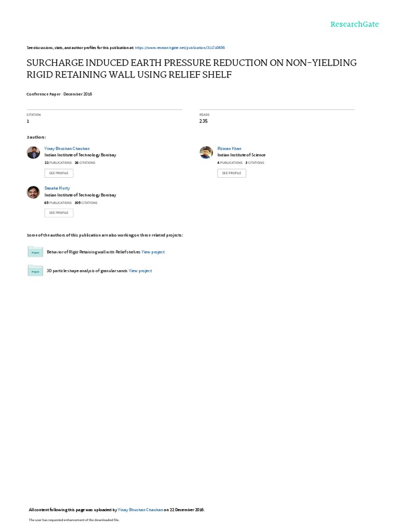399x532 pixels.
Task: Click Dasaka Murty's profile photo
Action: click(33, 192)
